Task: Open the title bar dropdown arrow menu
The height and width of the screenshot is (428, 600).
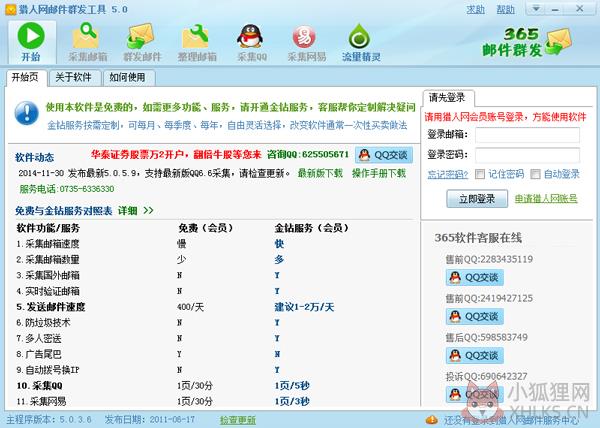Action: coord(536,9)
